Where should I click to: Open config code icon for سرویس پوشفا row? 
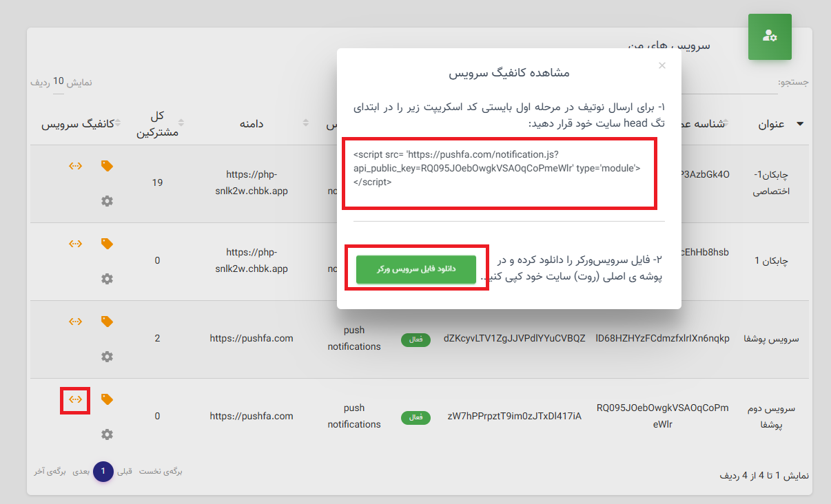coord(76,322)
